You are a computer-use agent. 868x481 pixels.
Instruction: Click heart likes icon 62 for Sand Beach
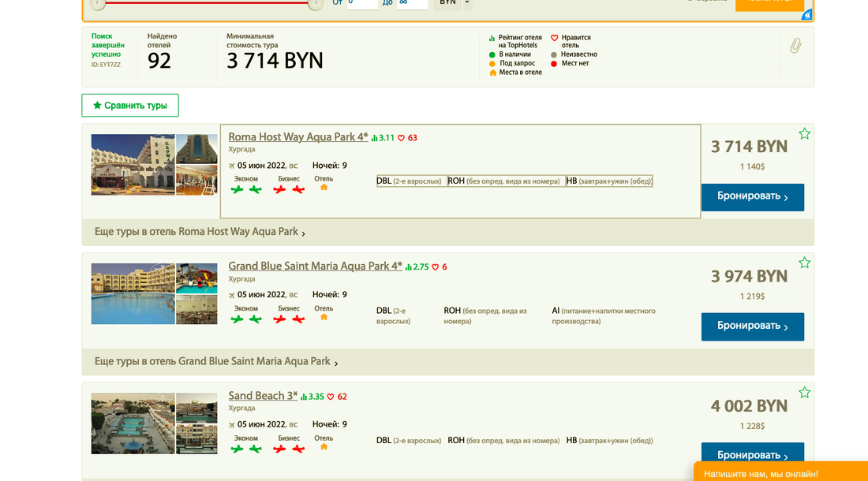[x=331, y=397]
